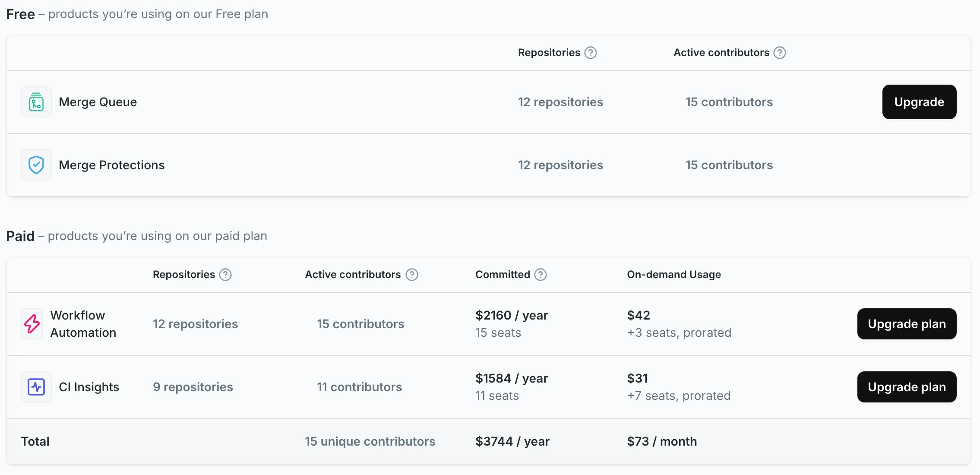Screen dimensions: 980x475
Task: Click the $2160 / year committed amount
Action: 512,315
